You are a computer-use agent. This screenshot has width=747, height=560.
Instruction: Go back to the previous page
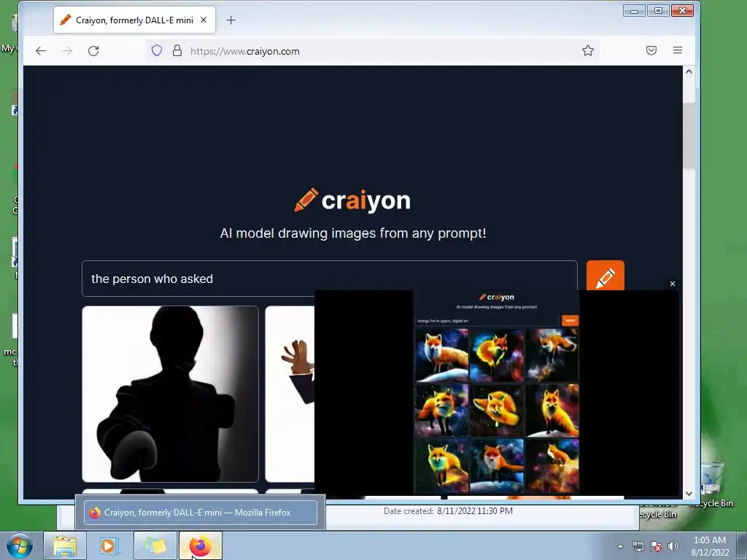tap(41, 51)
